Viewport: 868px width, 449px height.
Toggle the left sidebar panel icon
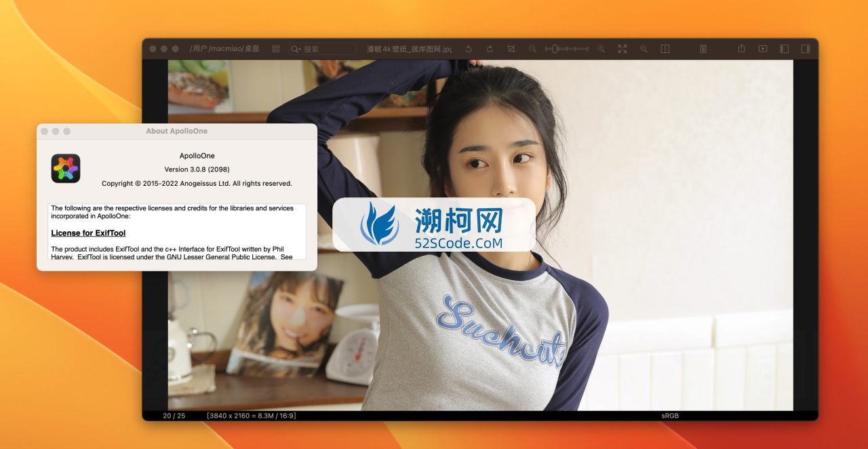point(784,49)
